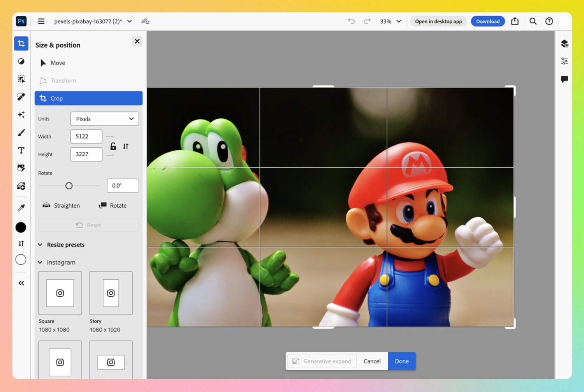This screenshot has height=392, width=584.
Task: Open the Properties adjustments sliders panel
Action: point(564,61)
